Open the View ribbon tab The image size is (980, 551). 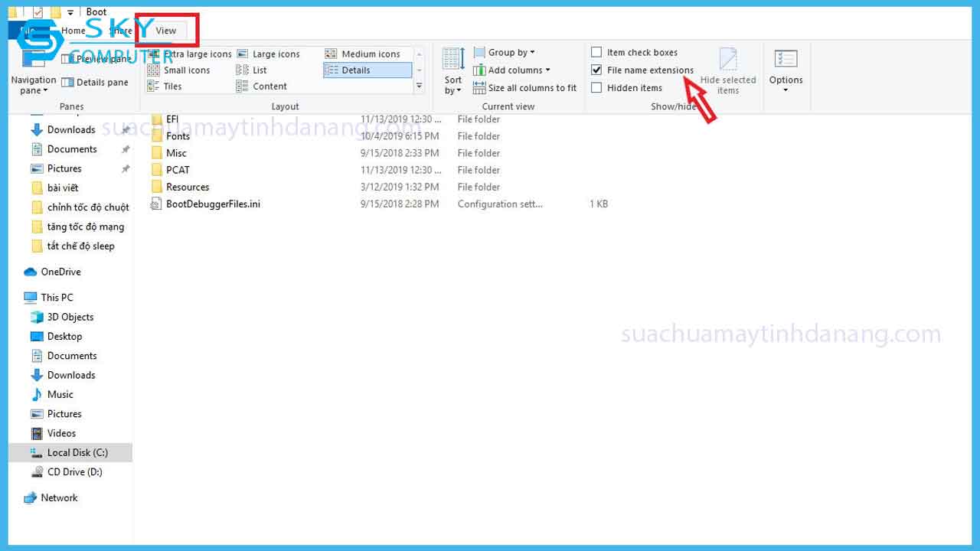166,31
